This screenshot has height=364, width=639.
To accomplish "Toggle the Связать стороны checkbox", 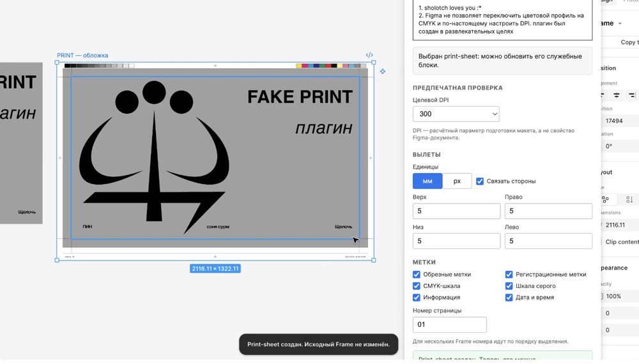I will pyautogui.click(x=480, y=181).
